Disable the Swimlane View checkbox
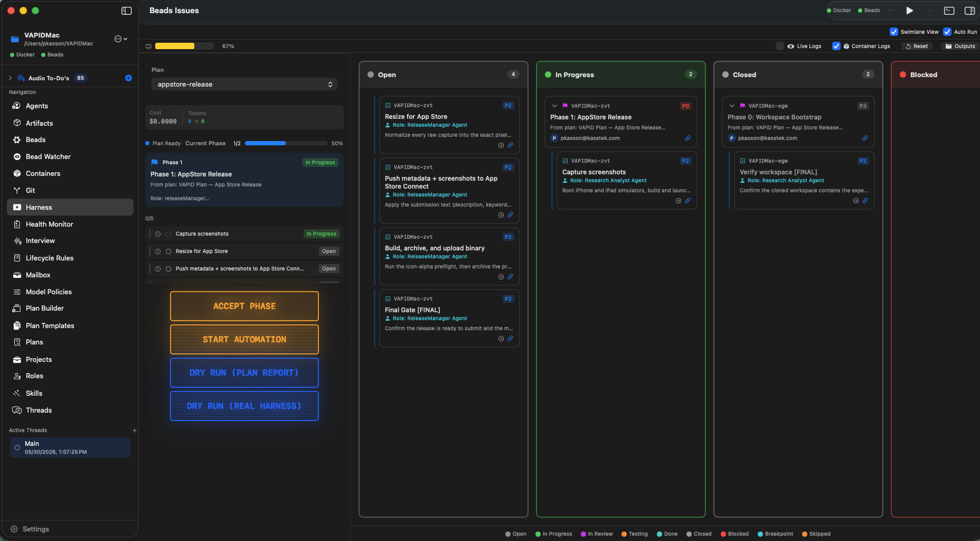The height and width of the screenshot is (541, 980). [894, 32]
